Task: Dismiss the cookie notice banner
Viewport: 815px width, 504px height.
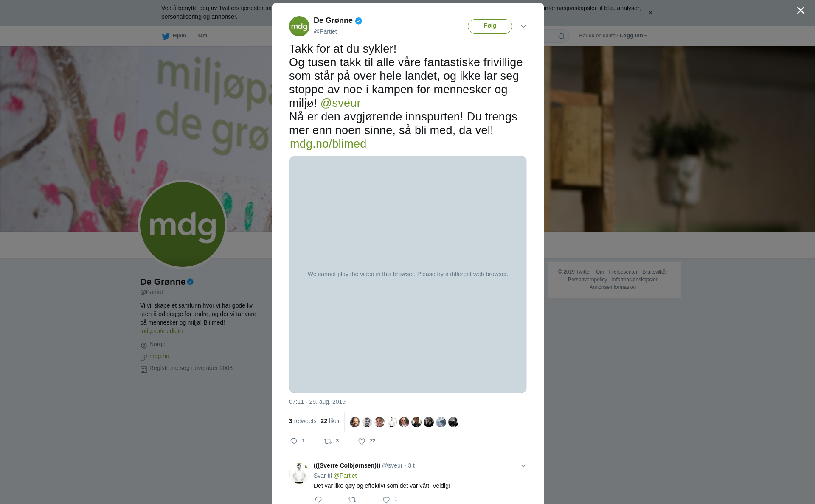Action: 650,12
